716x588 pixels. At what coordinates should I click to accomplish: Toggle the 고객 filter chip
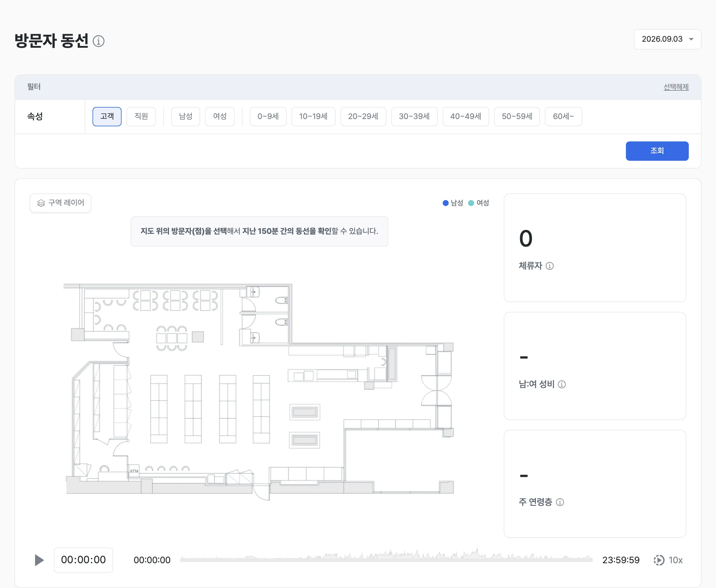point(107,117)
